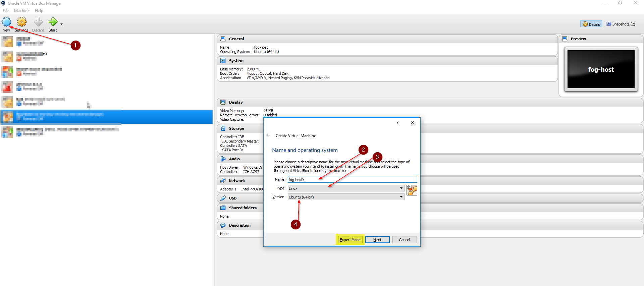Switch to the Details view
The height and width of the screenshot is (286, 644).
[591, 24]
